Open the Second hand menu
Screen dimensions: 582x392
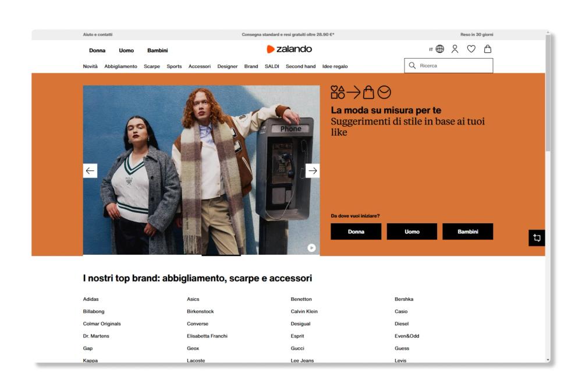[301, 66]
